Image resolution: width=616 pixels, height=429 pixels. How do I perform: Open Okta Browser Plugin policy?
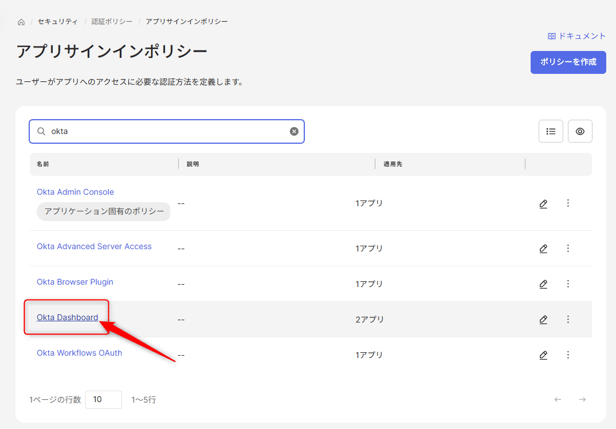point(75,282)
